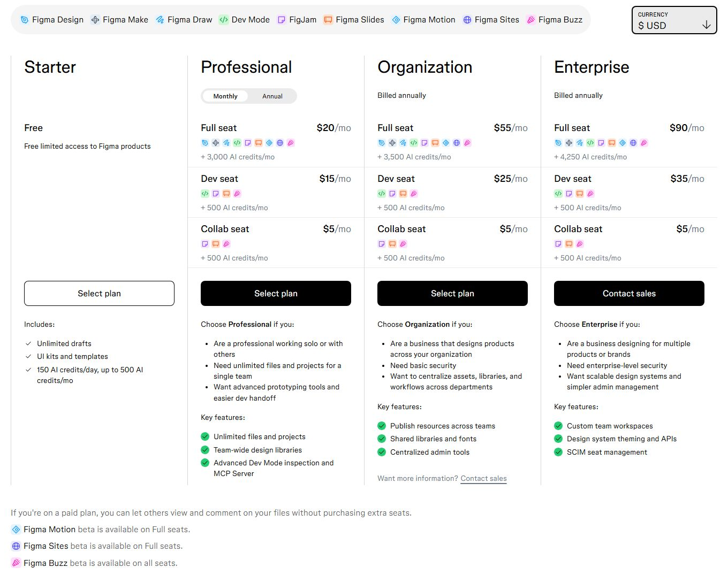
Task: Click FigJam icon in Enterprise Dev seat
Action: click(569, 194)
